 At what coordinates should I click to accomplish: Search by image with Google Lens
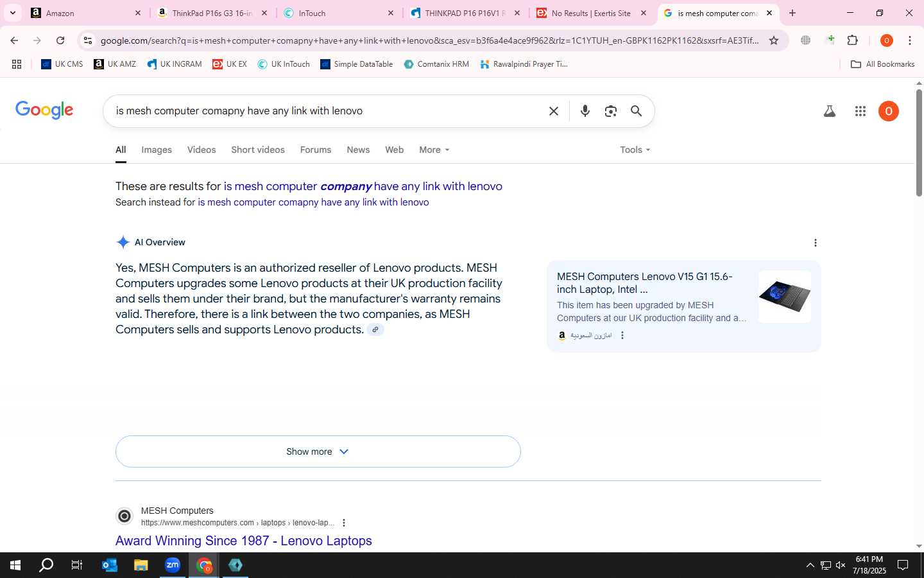[x=610, y=111]
